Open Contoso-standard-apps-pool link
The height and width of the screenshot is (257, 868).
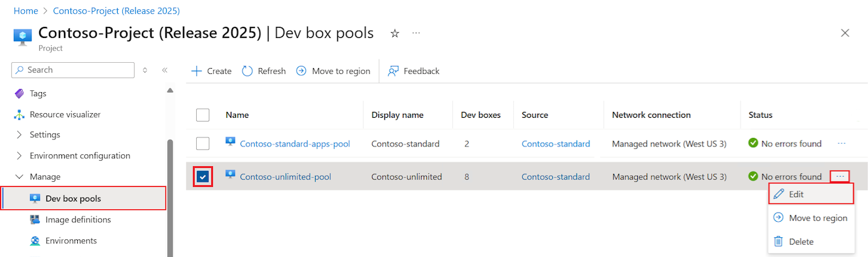click(x=295, y=143)
